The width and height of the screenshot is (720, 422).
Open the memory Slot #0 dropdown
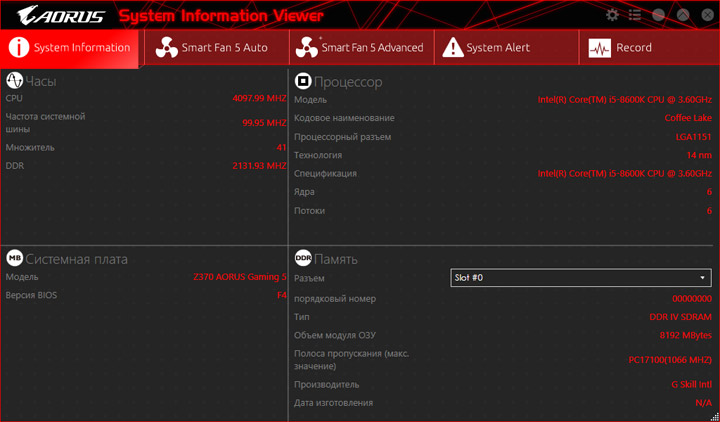tap(581, 278)
